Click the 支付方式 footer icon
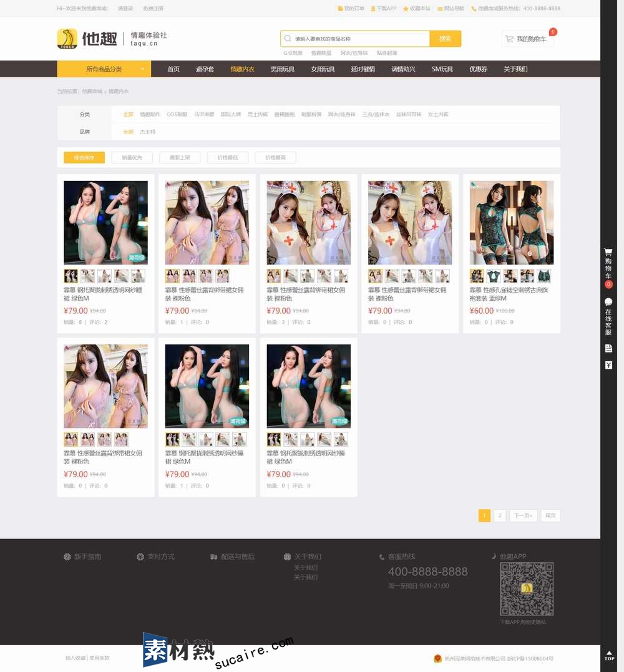Screen dimensions: 624x672 (140, 557)
